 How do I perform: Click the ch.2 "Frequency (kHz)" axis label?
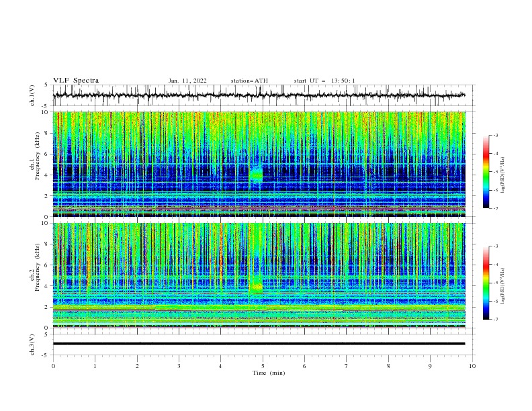point(38,267)
